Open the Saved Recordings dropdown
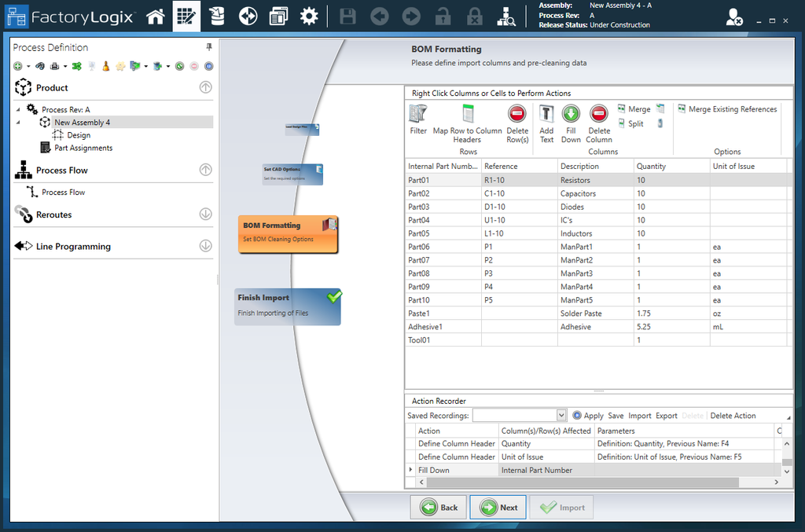The width and height of the screenshot is (805, 532). (x=561, y=415)
